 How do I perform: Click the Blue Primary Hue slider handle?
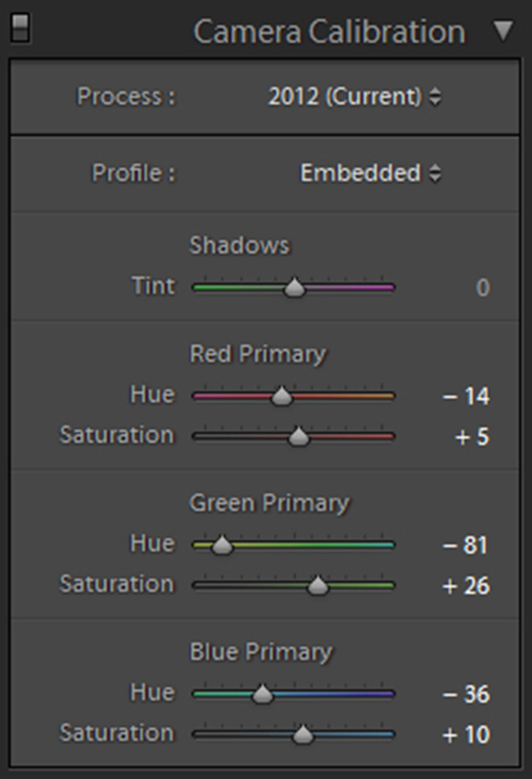(x=262, y=695)
